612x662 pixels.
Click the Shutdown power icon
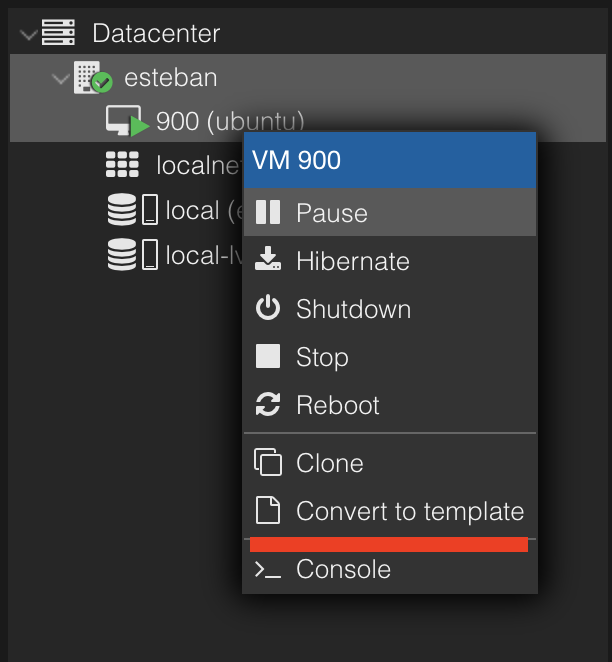click(x=268, y=308)
